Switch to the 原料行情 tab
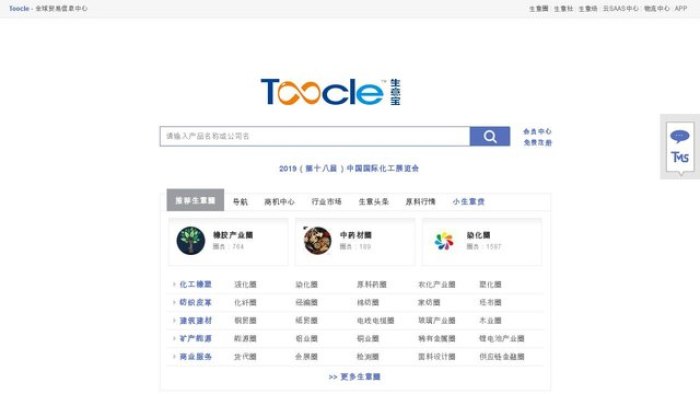Viewport: 700px width, 394px height. click(420, 202)
